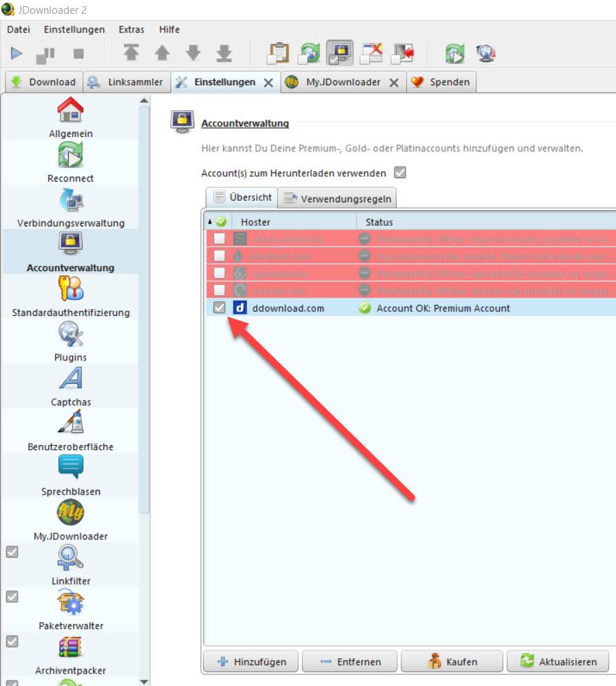This screenshot has width=616, height=686.
Task: Open the Einstellungen menu
Action: coord(74,30)
